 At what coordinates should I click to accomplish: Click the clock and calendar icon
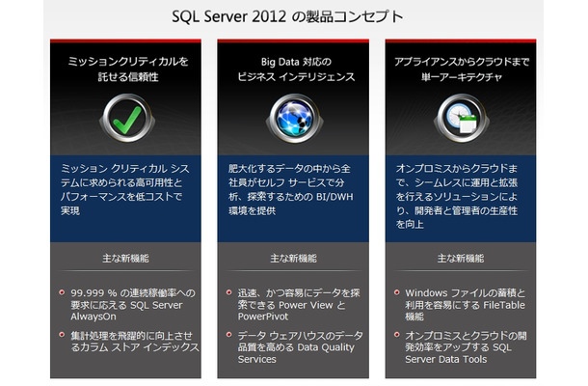pos(462,119)
